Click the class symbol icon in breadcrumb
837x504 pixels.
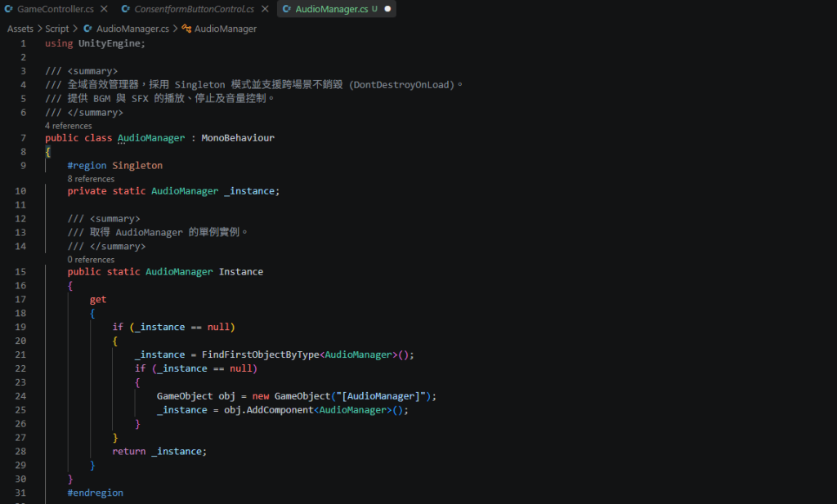click(x=186, y=29)
